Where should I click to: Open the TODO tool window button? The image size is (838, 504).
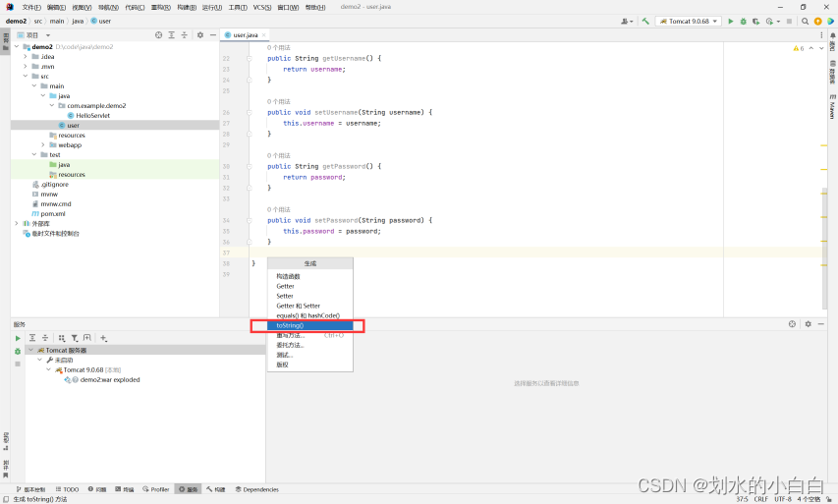point(68,489)
